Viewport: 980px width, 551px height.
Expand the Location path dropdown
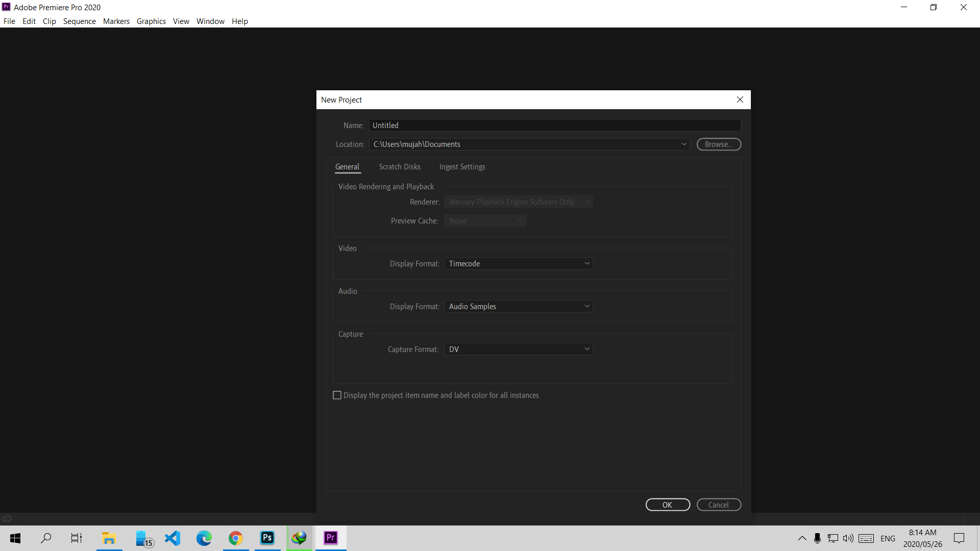[684, 144]
